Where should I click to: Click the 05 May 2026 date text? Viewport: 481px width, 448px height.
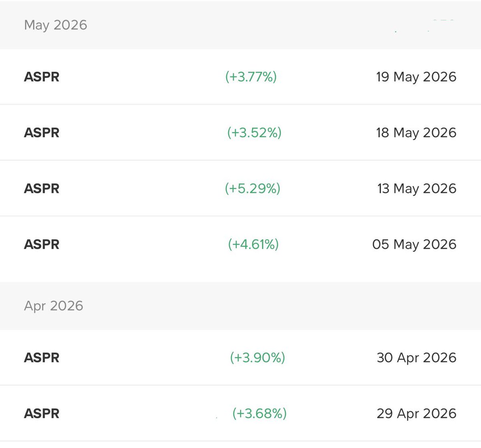tap(414, 244)
